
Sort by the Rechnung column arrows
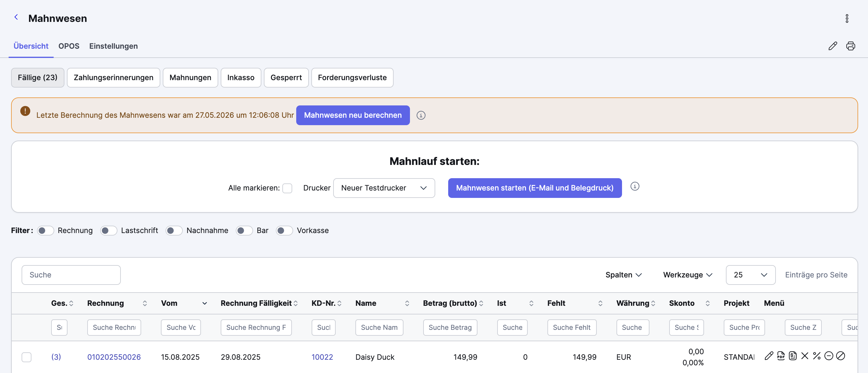tap(145, 304)
